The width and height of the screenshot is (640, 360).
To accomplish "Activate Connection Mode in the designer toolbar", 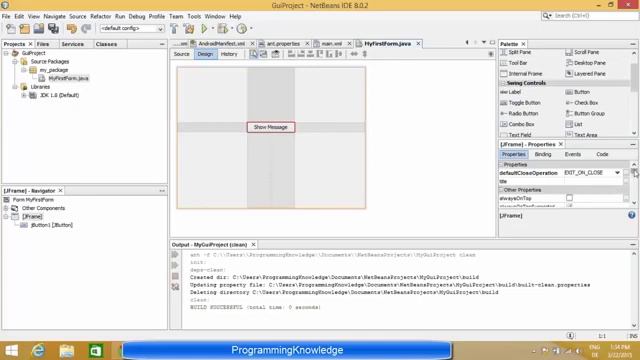I will point(264,54).
